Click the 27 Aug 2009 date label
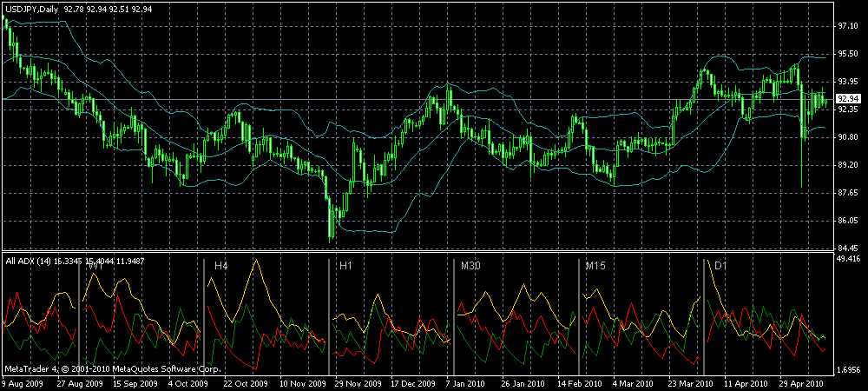Screen dimensions: 868x391 [x=80, y=383]
